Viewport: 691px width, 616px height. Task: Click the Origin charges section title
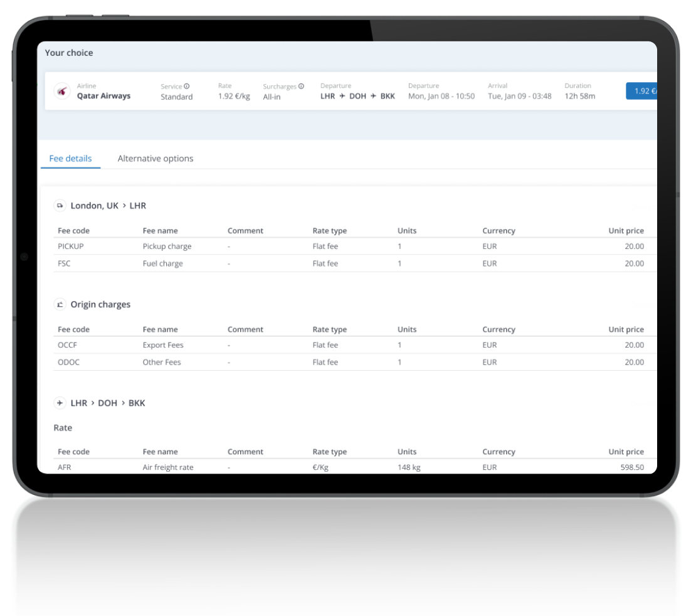[x=100, y=304]
